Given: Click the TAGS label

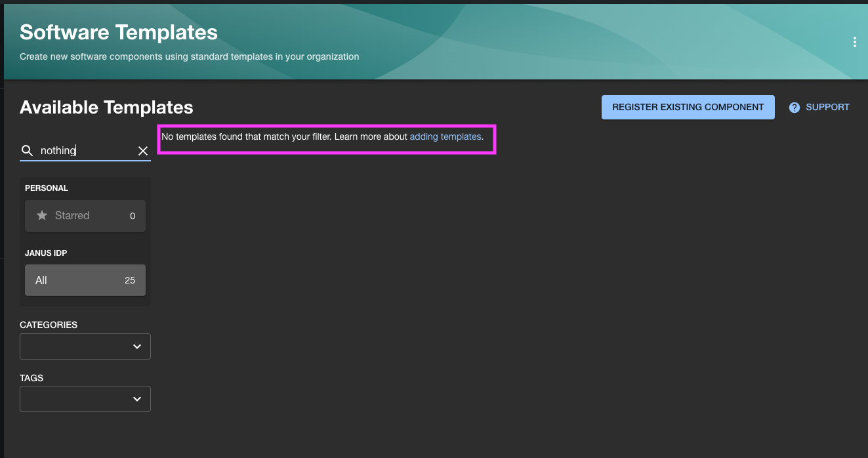Looking at the screenshot, I should tap(31, 378).
